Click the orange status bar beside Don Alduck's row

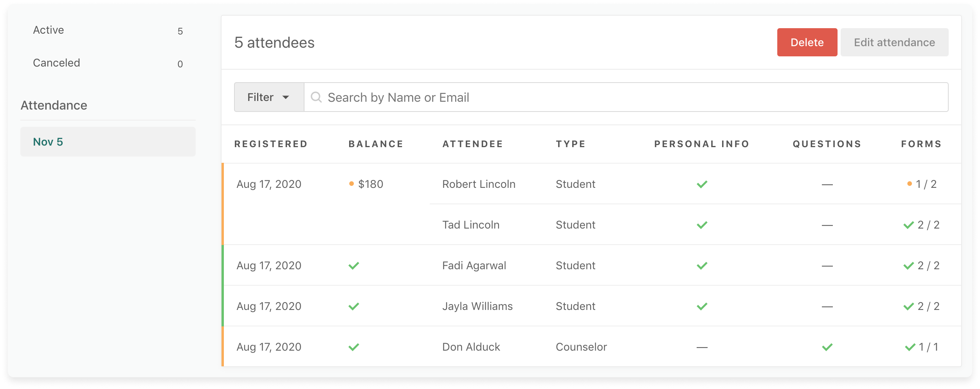(223, 347)
